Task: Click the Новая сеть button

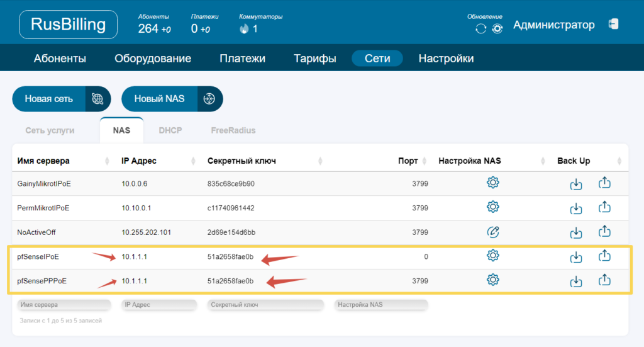Action: click(x=61, y=99)
